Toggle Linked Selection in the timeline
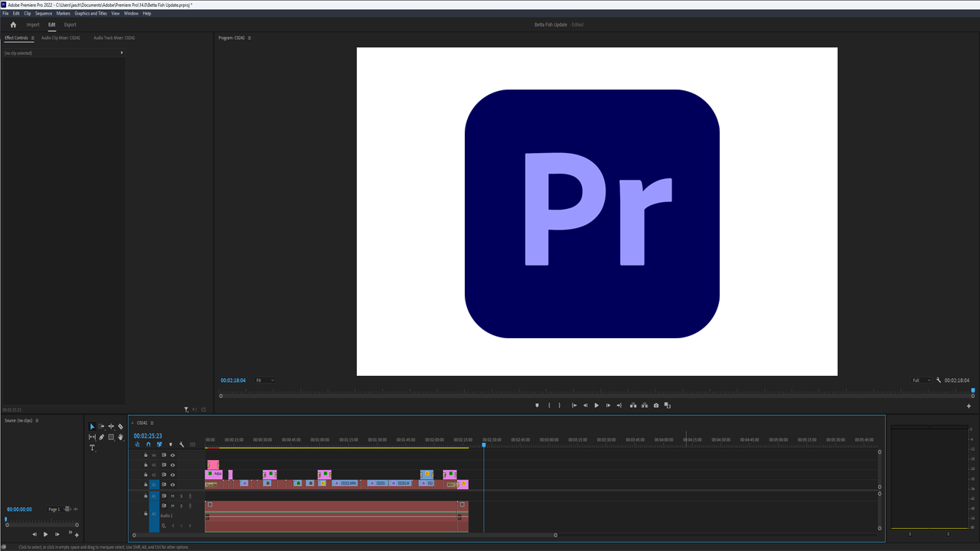The width and height of the screenshot is (980, 551). [159, 445]
